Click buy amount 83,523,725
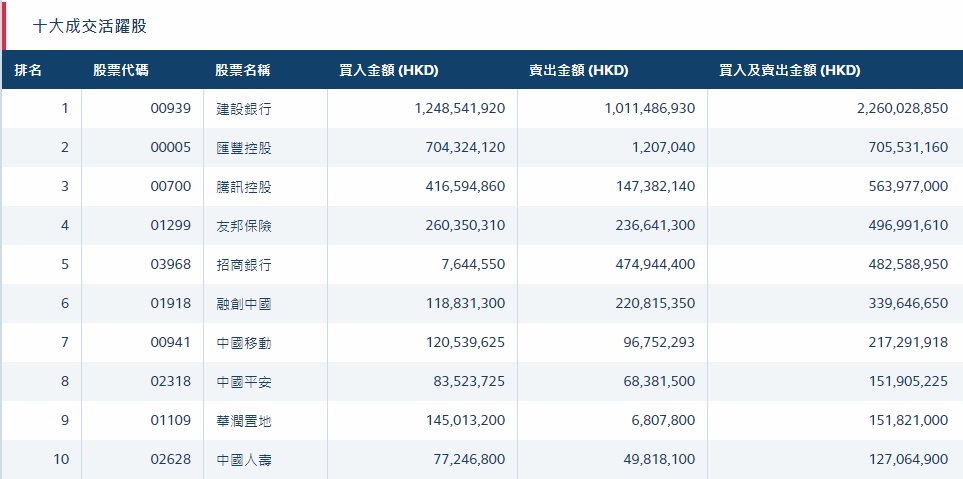This screenshot has width=963, height=479. click(470, 381)
